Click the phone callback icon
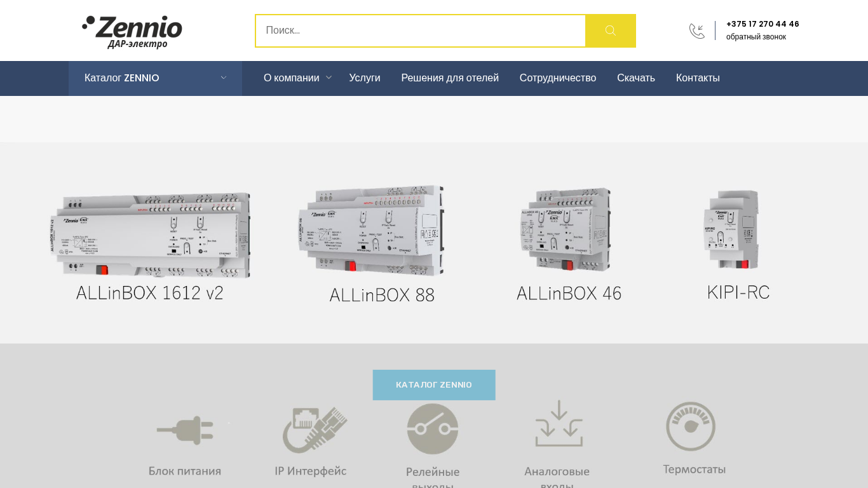The height and width of the screenshot is (488, 868). [696, 31]
